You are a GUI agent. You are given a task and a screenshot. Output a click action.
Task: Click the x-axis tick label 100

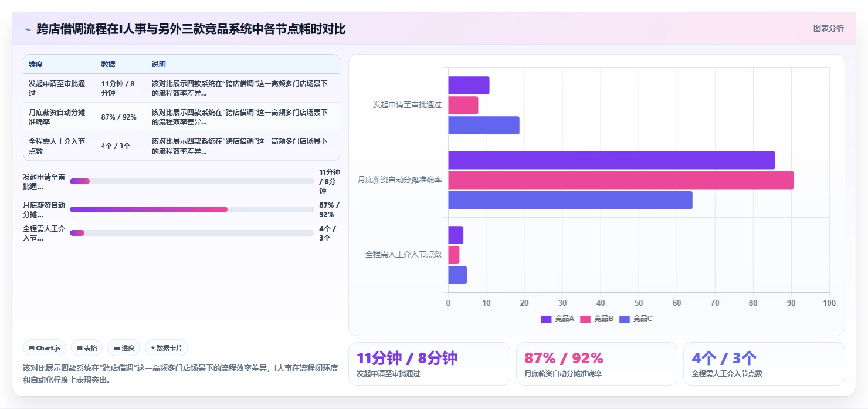click(829, 303)
